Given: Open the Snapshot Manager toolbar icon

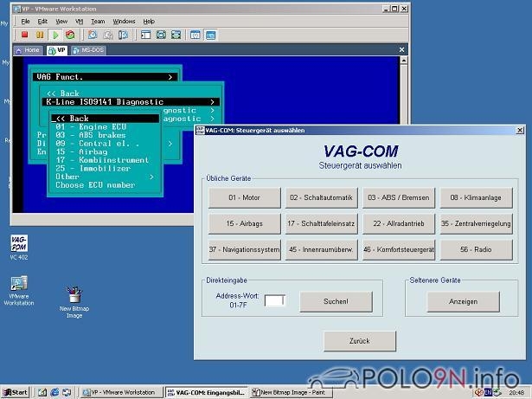Looking at the screenshot, I should tap(123, 35).
